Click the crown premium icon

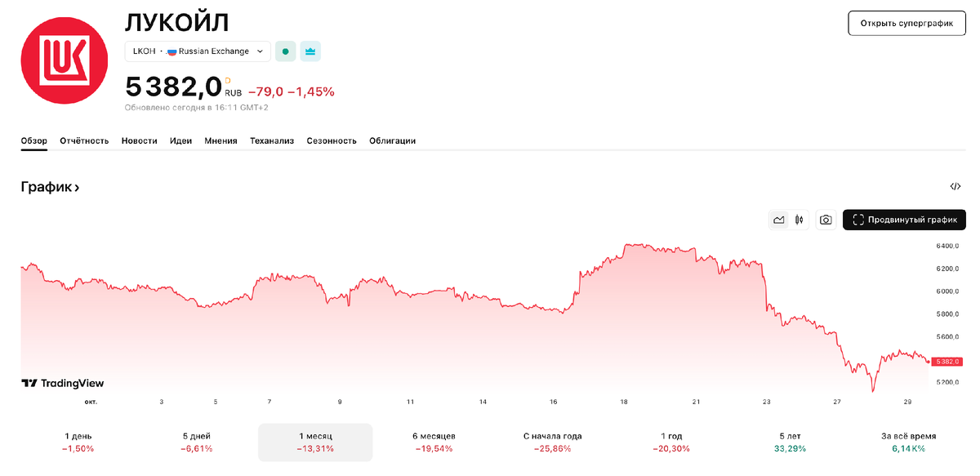(310, 51)
